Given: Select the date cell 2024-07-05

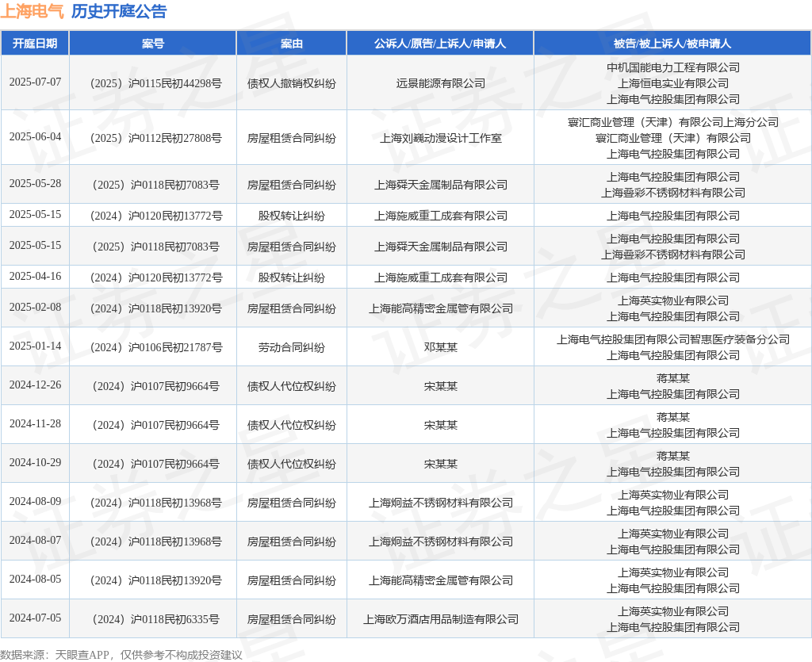Looking at the screenshot, I should (35, 618).
